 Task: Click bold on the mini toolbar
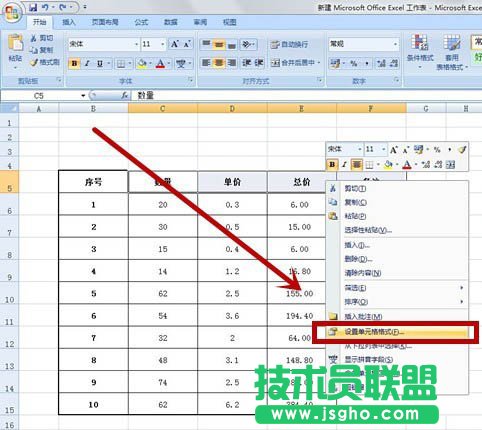coord(332,164)
